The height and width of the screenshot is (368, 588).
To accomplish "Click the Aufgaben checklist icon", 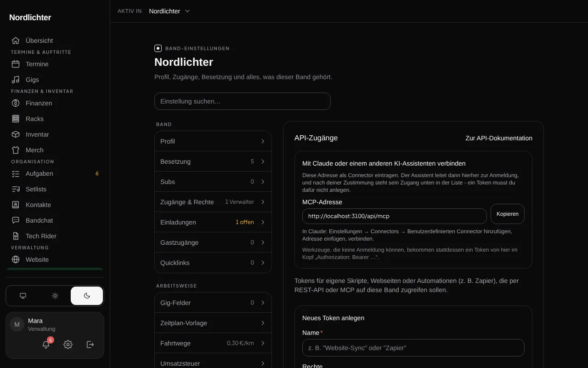I will tap(16, 173).
